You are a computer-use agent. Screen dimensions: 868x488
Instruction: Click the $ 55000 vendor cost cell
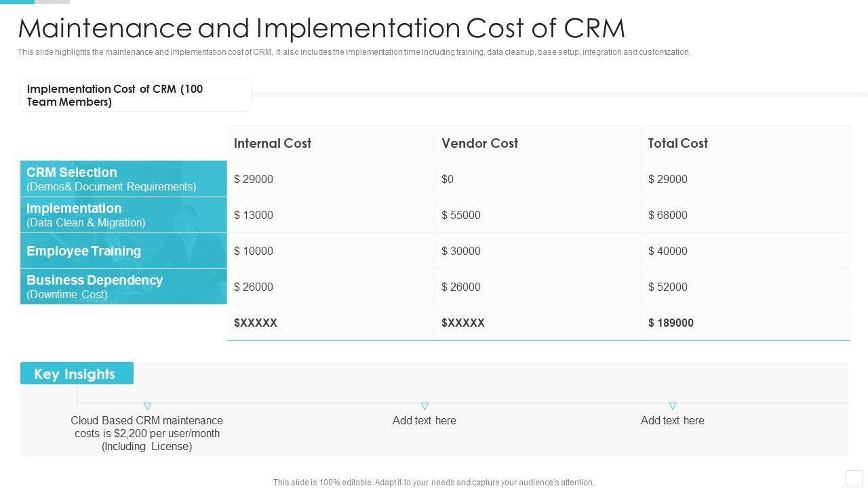pyautogui.click(x=461, y=215)
